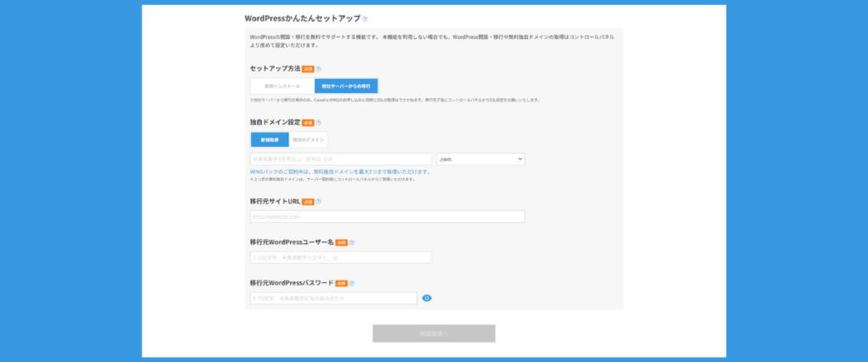Focus the new domain name input field
This screenshot has height=362, width=868.
pos(341,159)
